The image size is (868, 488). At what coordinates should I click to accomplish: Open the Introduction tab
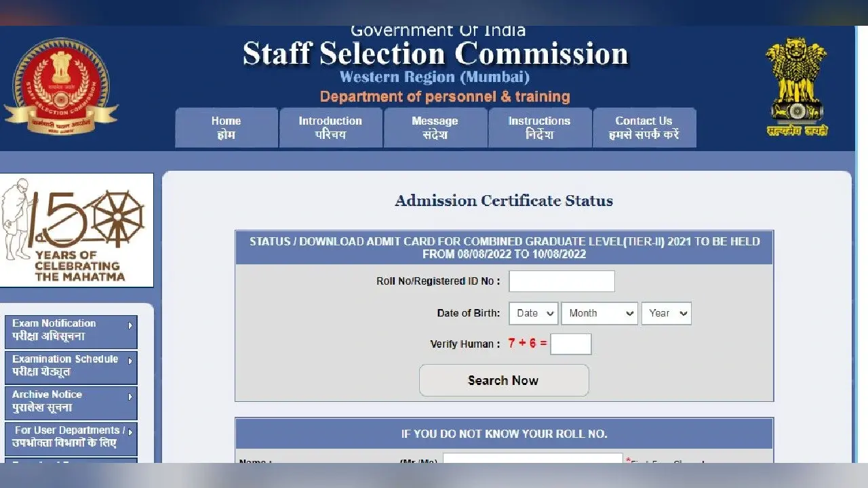pos(331,127)
